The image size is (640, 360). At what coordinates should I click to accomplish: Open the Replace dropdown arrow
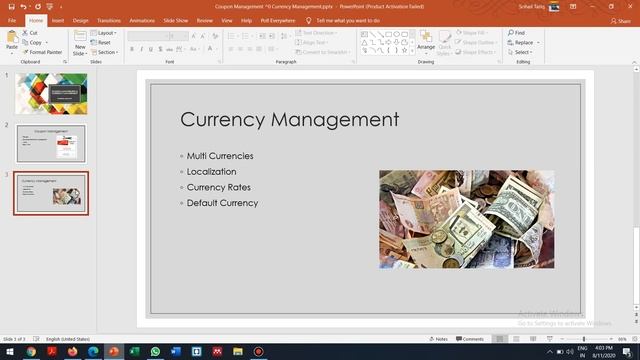(538, 42)
